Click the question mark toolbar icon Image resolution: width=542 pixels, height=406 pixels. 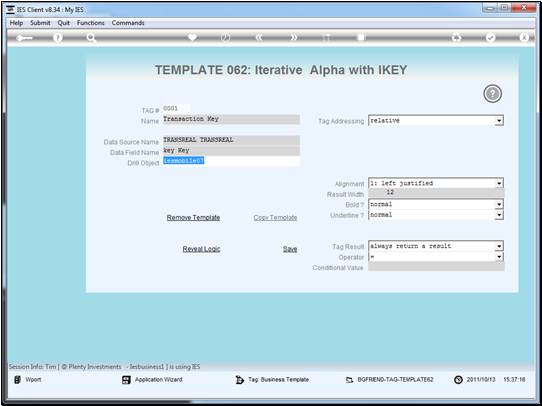58,38
